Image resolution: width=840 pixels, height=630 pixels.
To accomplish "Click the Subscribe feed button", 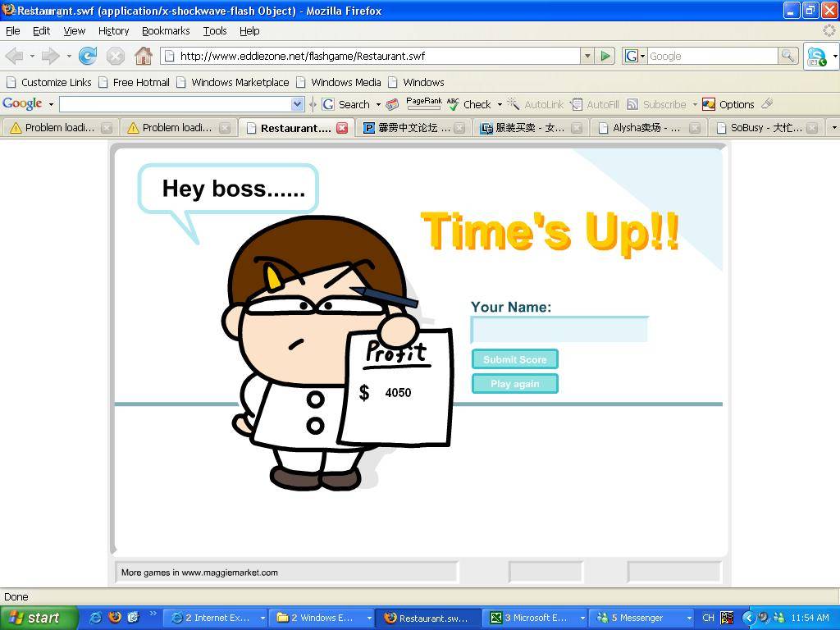I will click(x=657, y=104).
